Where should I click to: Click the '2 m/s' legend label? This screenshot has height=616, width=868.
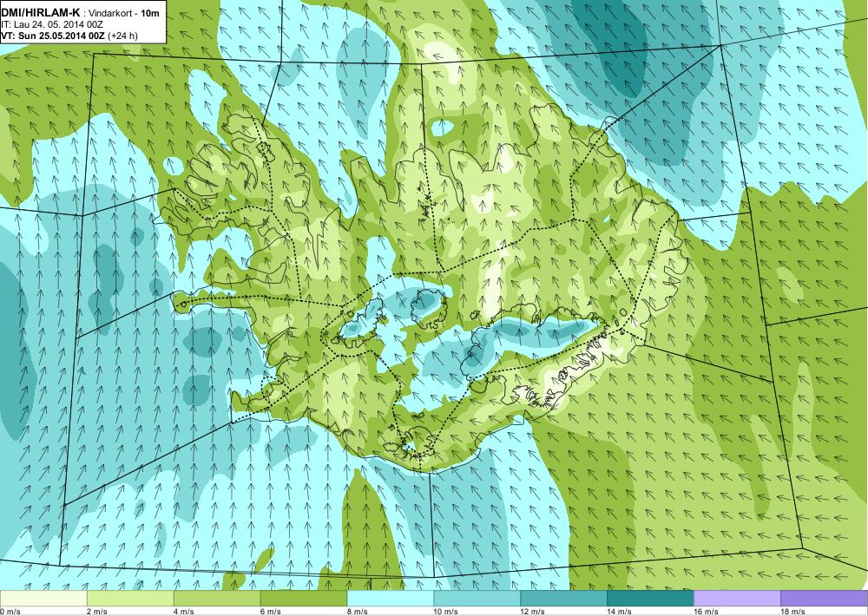pos(97,611)
